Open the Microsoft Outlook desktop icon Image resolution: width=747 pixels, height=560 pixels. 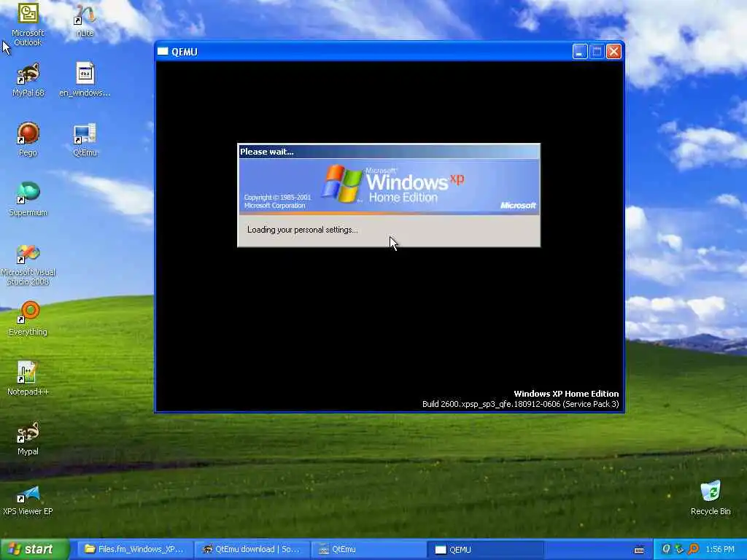(x=28, y=24)
